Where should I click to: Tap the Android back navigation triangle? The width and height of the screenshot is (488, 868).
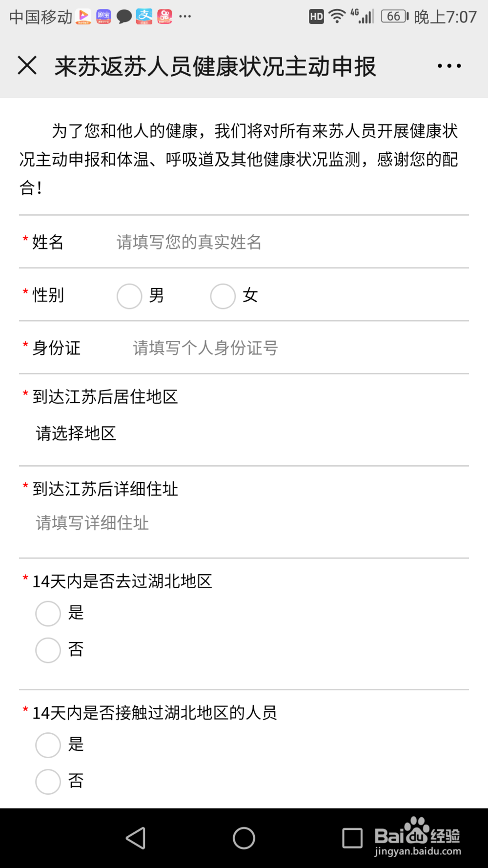click(x=136, y=838)
